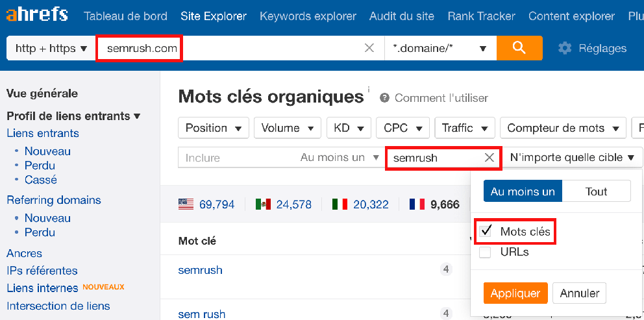Viewport: 644px width, 320px height.
Task: Open Liens entrants in sidebar
Action: (x=43, y=134)
